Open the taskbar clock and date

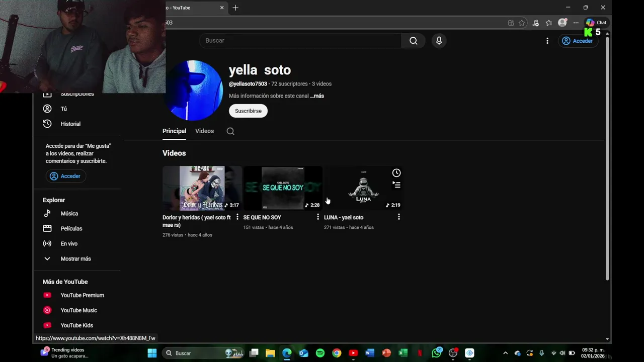[x=593, y=353]
